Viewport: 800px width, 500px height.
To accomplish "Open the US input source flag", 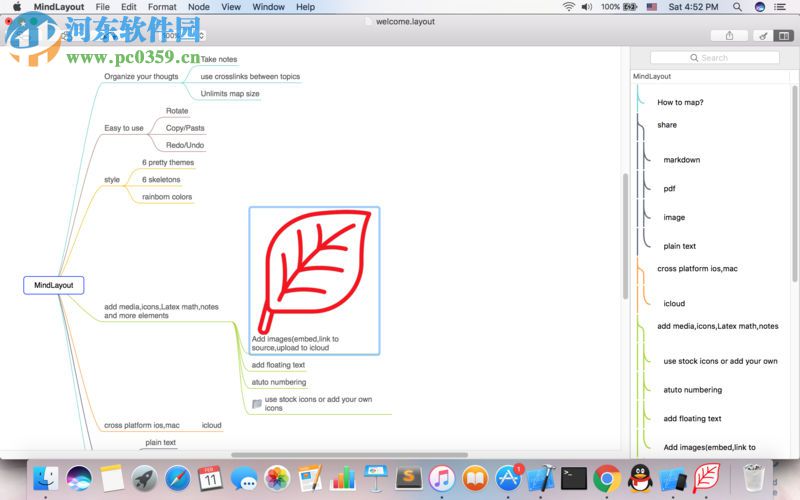I will coord(652,7).
